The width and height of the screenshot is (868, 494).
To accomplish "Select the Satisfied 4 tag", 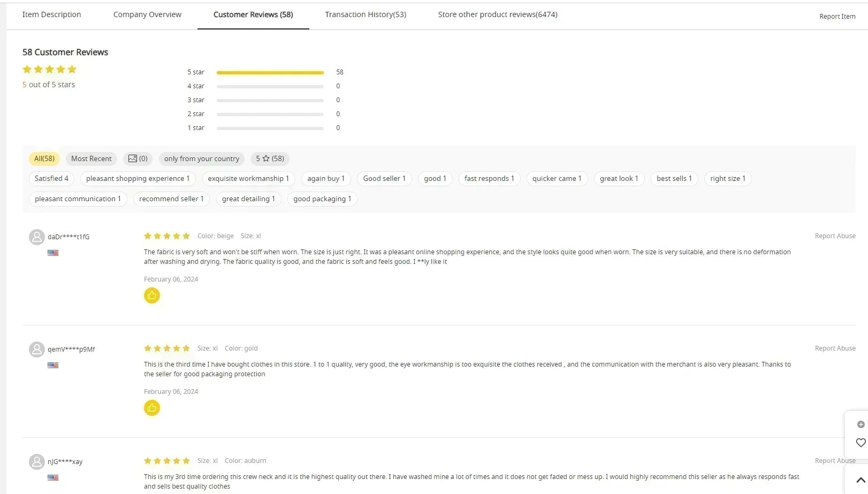I will point(51,179).
